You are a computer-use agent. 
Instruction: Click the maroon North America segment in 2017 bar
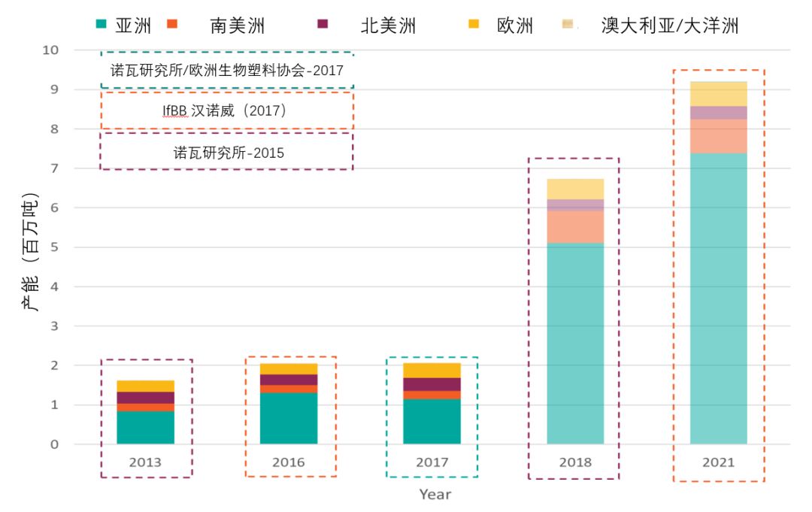pos(432,384)
